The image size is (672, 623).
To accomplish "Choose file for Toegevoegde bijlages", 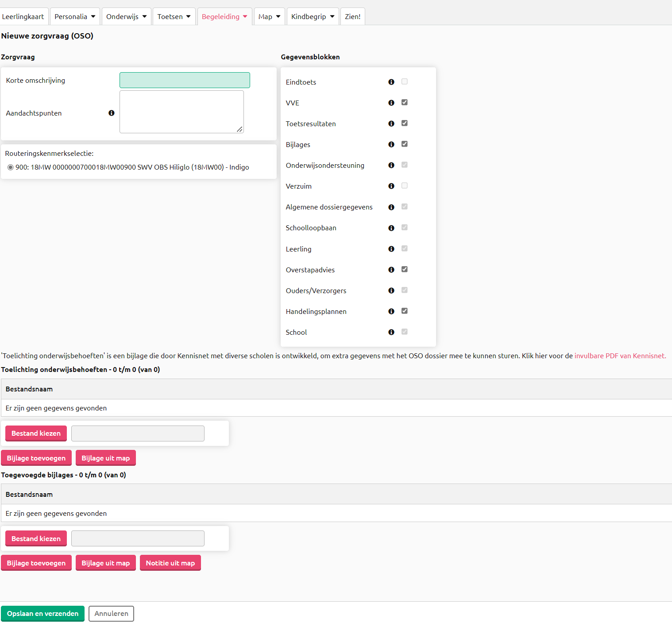I will [36, 539].
